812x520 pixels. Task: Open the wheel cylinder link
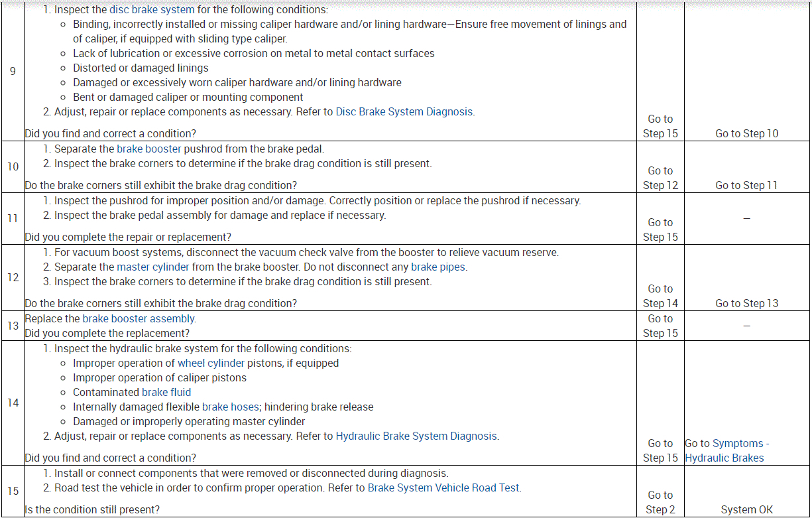[x=211, y=363]
